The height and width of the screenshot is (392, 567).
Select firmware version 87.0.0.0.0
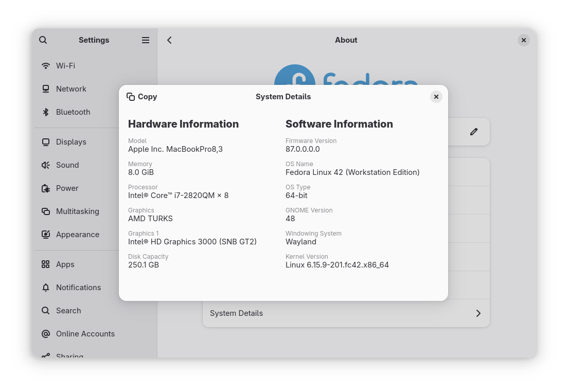click(303, 149)
